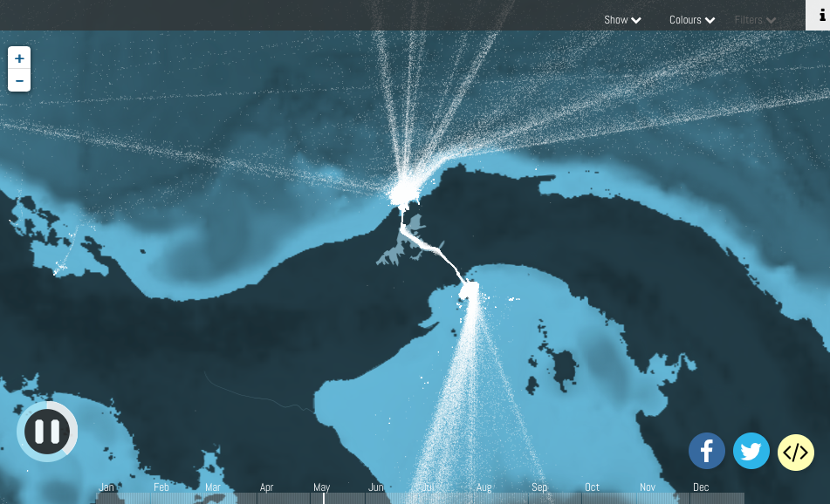Viewport: 830px width, 504px height.
Task: Open the Colours dropdown
Action: pos(692,20)
